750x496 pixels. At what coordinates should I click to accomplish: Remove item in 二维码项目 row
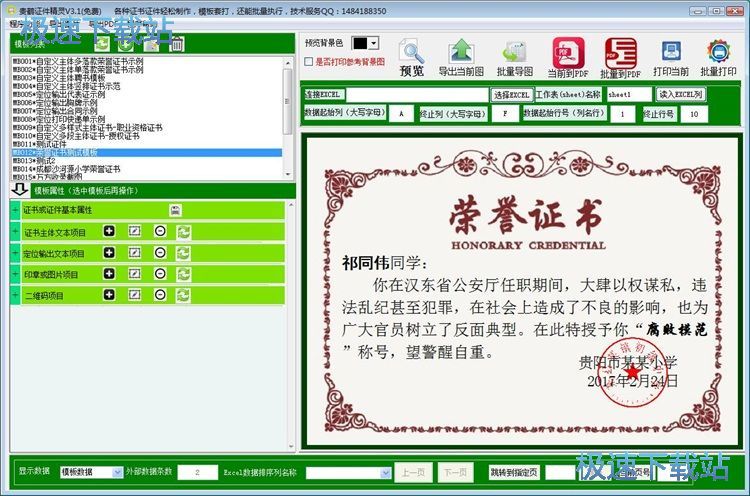point(160,295)
